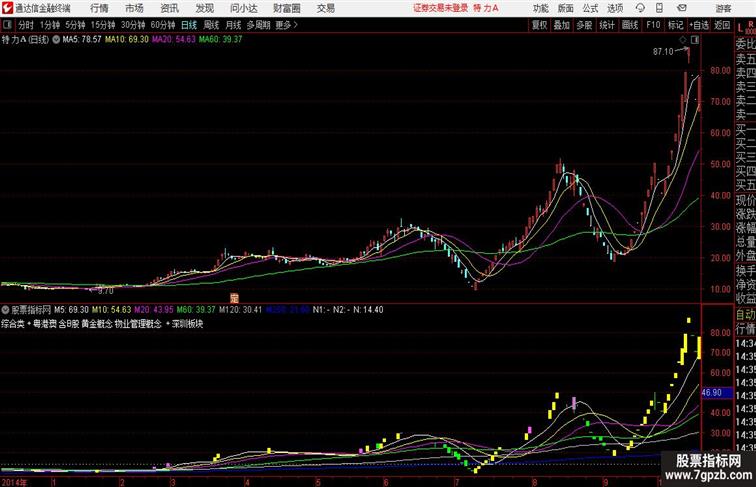Open the 发现 menu
The height and width of the screenshot is (487, 756).
tap(204, 8)
